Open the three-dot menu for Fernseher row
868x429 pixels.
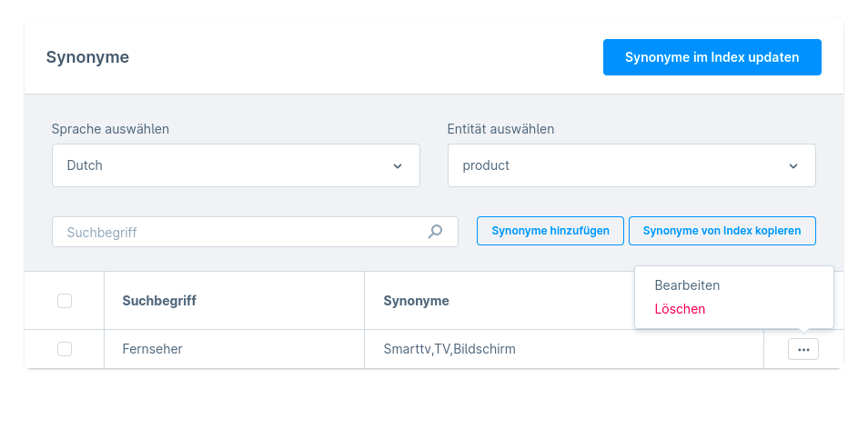tap(803, 349)
